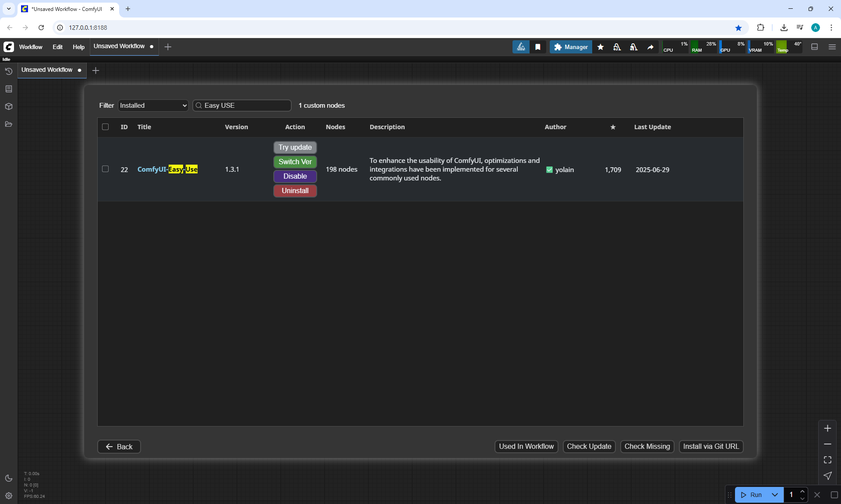
Task: Toggle dark theme moon icon
Action: coord(8,478)
